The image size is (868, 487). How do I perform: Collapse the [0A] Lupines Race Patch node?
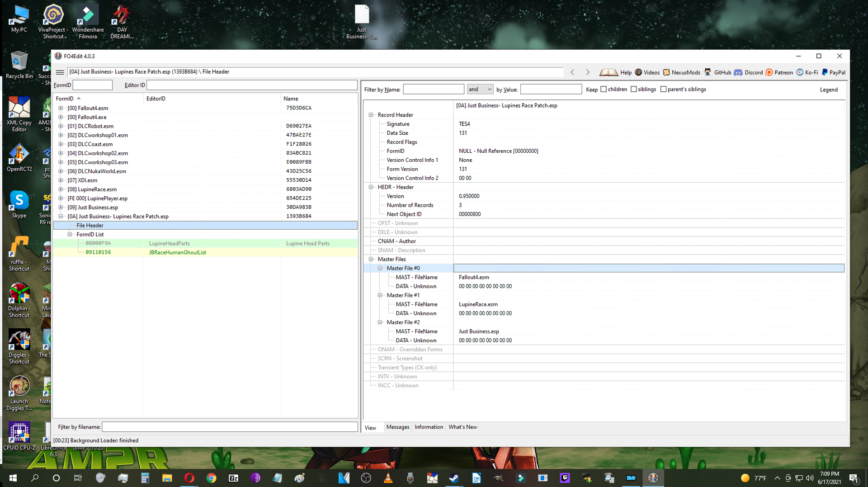pos(61,217)
